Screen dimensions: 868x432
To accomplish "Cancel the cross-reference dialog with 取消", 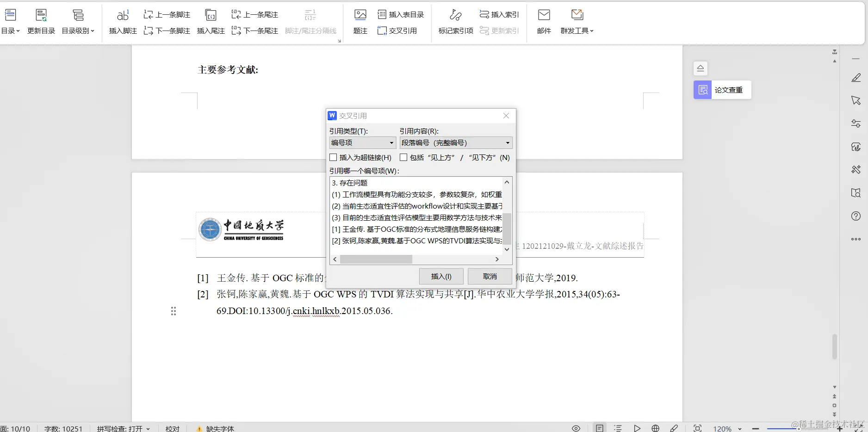I will [x=489, y=276].
